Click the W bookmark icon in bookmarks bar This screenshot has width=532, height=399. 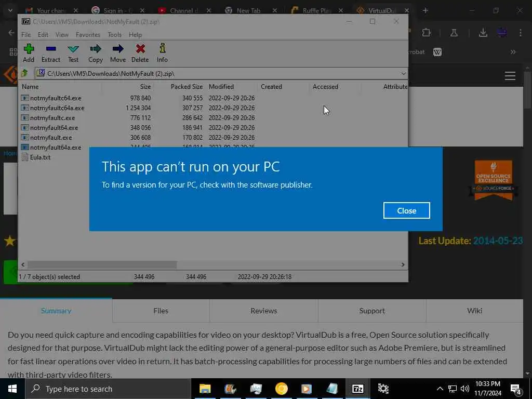(437, 52)
